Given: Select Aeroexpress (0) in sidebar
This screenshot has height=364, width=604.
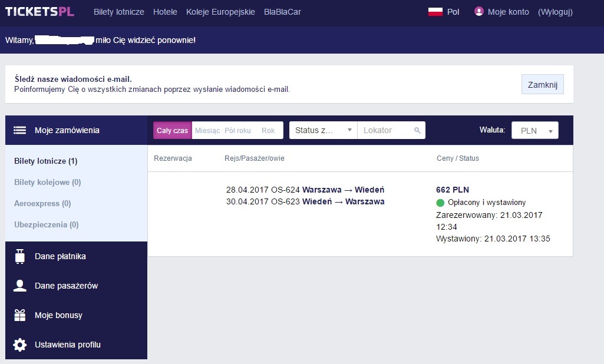Looking at the screenshot, I should tap(42, 203).
